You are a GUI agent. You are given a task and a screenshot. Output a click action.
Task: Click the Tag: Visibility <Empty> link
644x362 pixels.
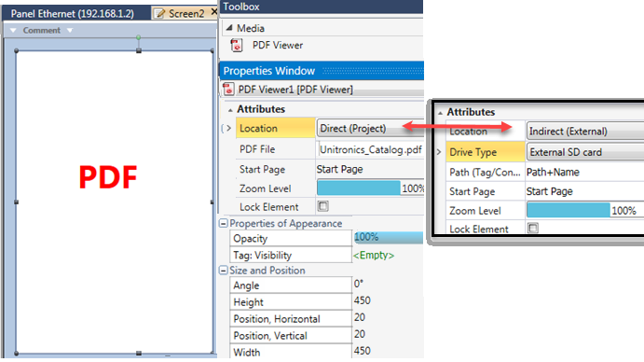click(x=374, y=255)
